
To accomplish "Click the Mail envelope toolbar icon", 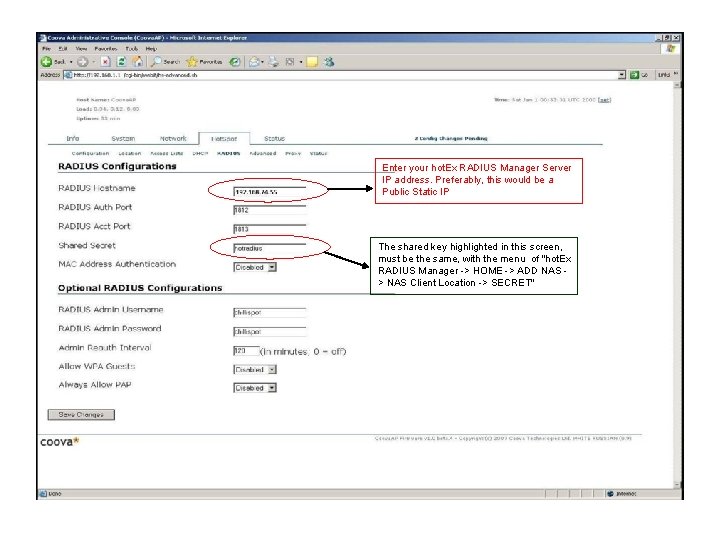I will 254,62.
